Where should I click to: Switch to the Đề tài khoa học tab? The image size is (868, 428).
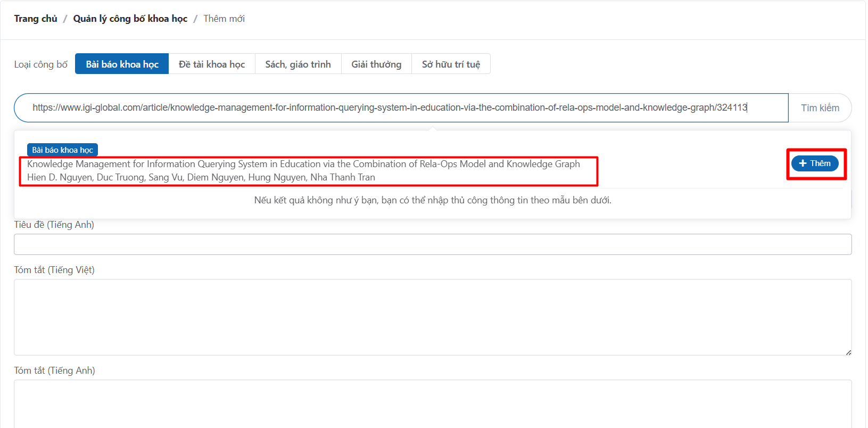(x=212, y=64)
